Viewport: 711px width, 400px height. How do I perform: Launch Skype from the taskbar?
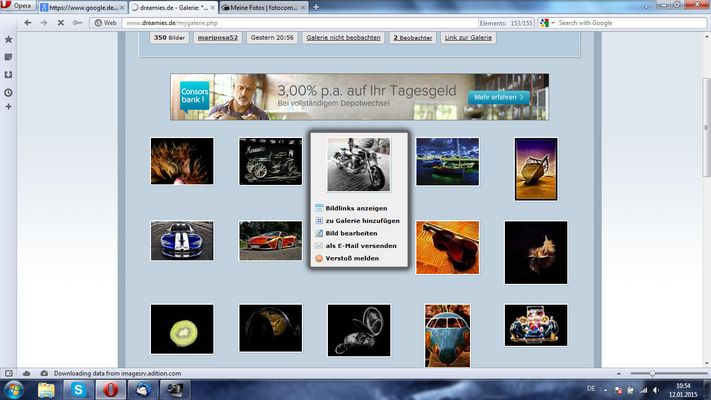pyautogui.click(x=76, y=389)
